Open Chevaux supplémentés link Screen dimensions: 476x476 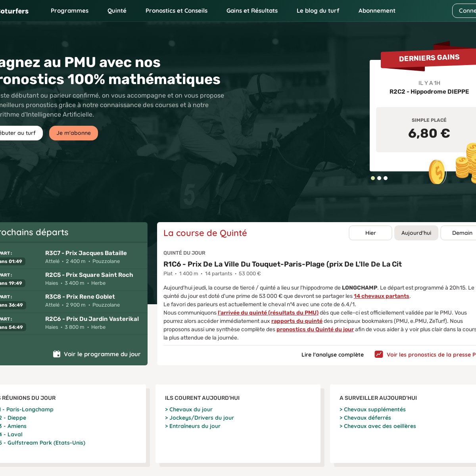[372, 409]
